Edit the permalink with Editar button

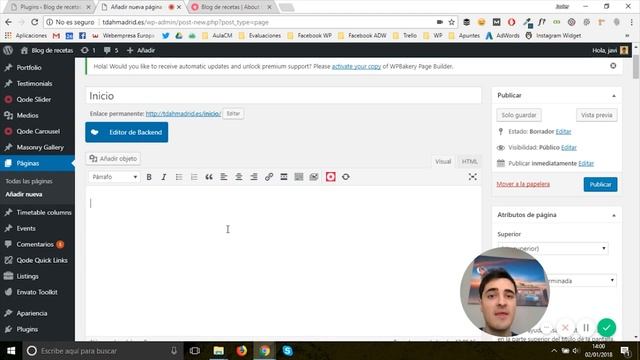coord(233,113)
